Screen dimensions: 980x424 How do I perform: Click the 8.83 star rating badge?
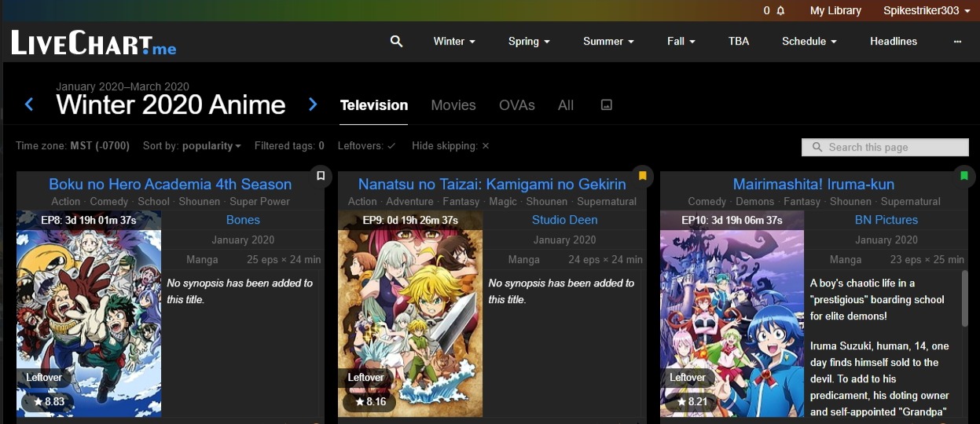tap(49, 402)
